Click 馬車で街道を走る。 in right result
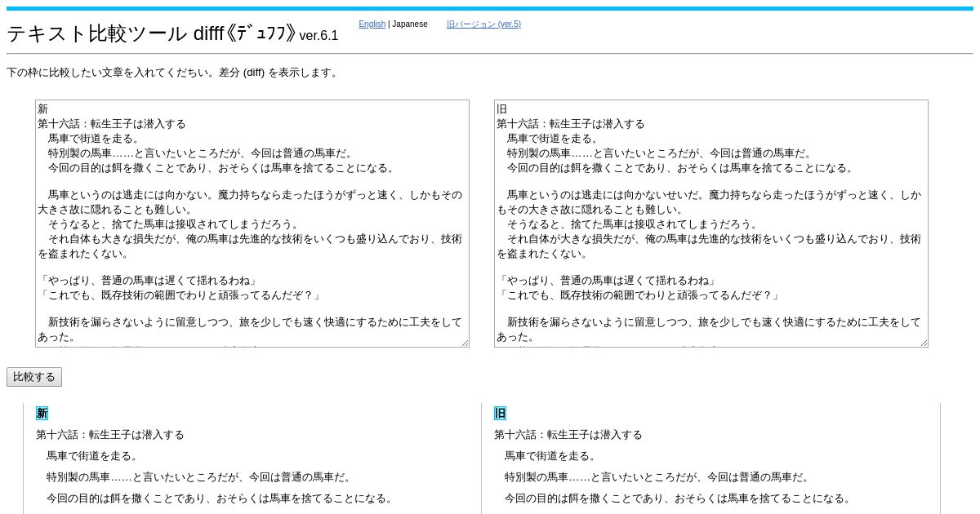 [x=550, y=456]
